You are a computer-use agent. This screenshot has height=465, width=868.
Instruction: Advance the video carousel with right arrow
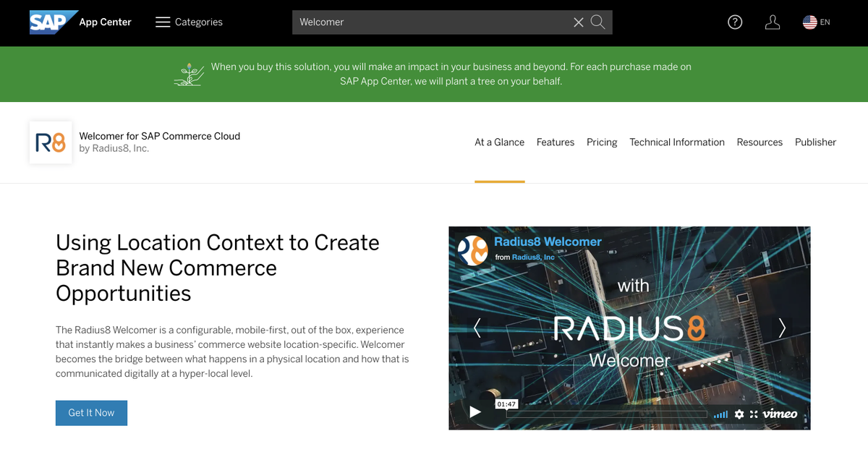782,328
